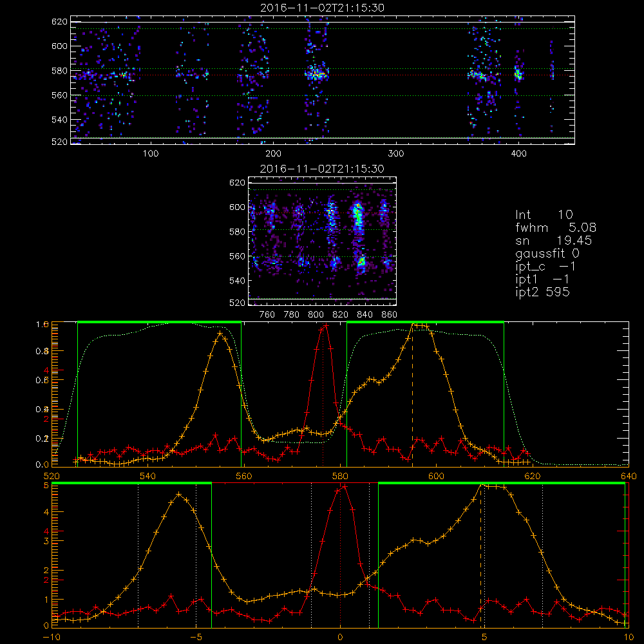Click the '640' x-axis label of profile plot
The width and height of the screenshot is (644, 644).
pos(629,476)
